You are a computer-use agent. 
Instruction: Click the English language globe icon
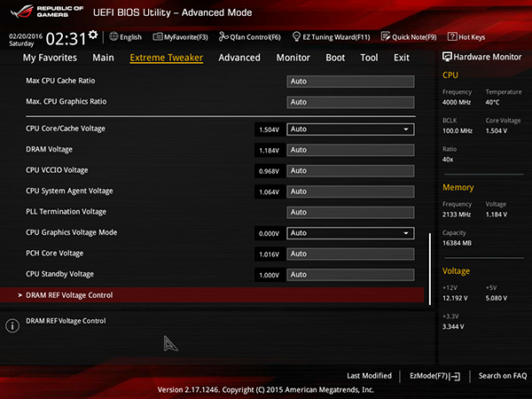[x=113, y=36]
